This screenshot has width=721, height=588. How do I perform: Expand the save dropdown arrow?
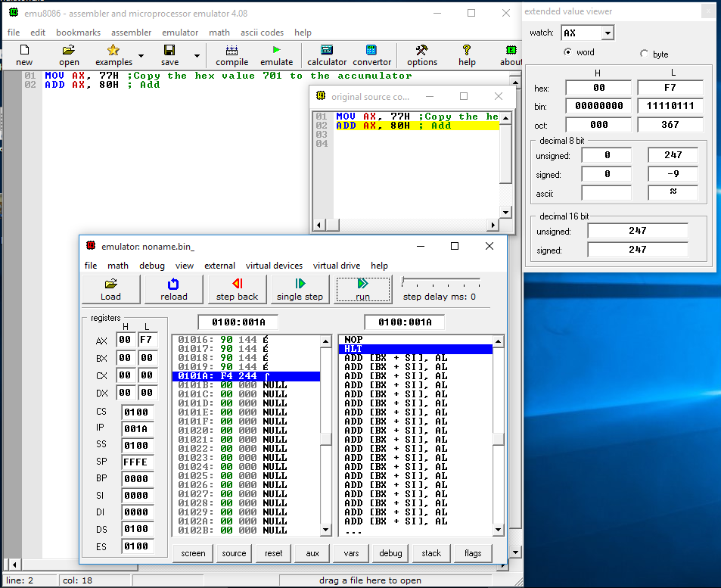(x=197, y=56)
